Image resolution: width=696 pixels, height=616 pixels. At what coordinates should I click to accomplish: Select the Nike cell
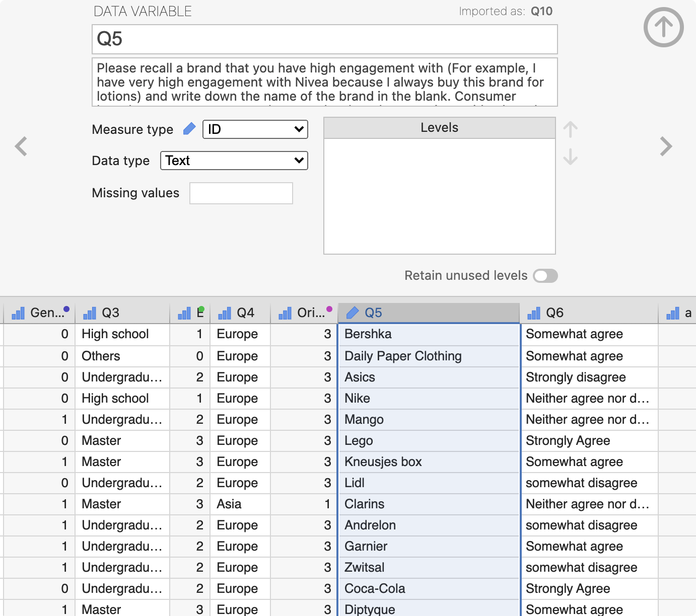coord(429,399)
